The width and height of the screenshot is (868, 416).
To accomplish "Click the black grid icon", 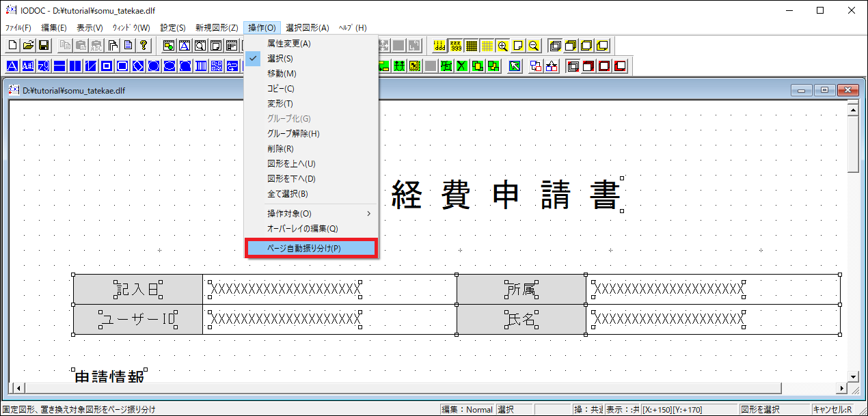I will tap(472, 46).
